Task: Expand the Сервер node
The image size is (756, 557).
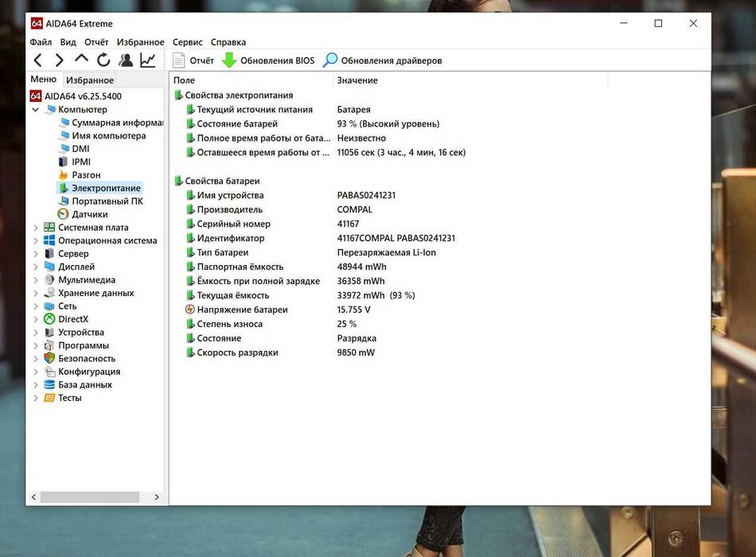Action: click(x=36, y=254)
